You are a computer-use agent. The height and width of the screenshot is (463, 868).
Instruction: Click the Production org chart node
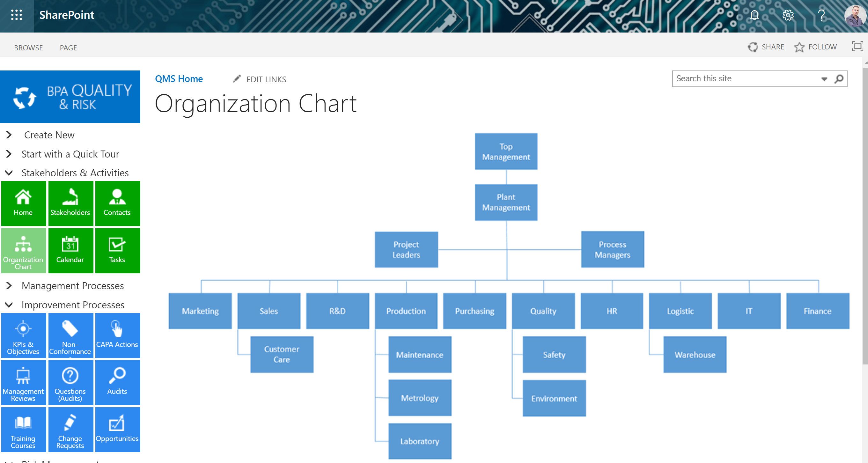(407, 311)
